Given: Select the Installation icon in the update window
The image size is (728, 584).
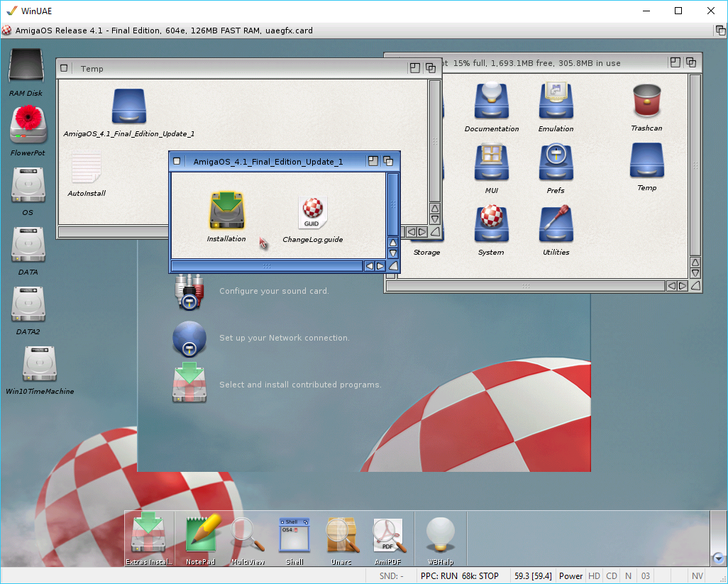Looking at the screenshot, I should coord(226,210).
